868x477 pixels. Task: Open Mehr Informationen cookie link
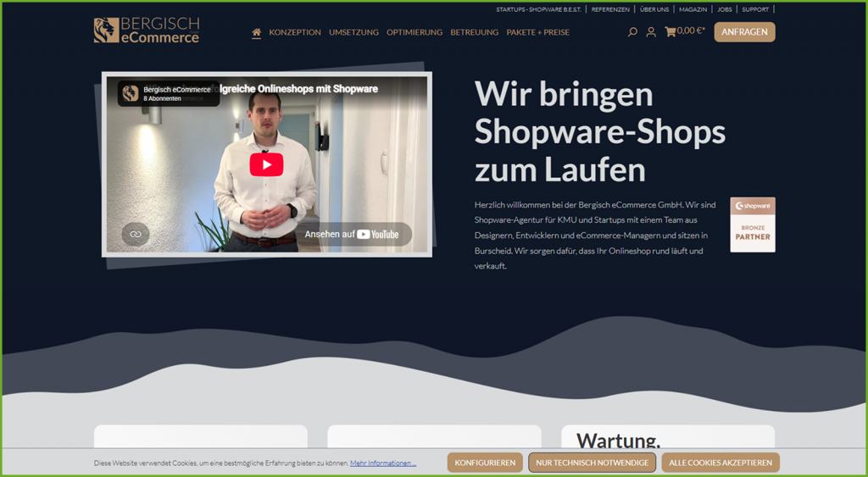tap(383, 463)
